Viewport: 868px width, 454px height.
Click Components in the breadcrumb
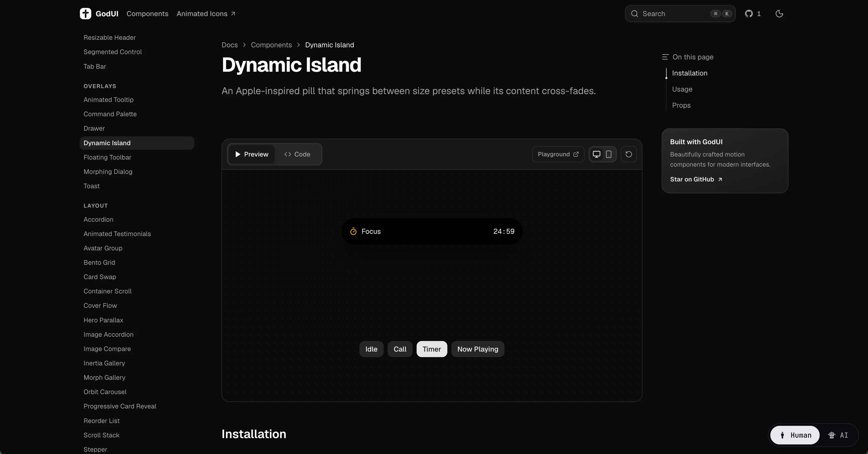pos(271,45)
